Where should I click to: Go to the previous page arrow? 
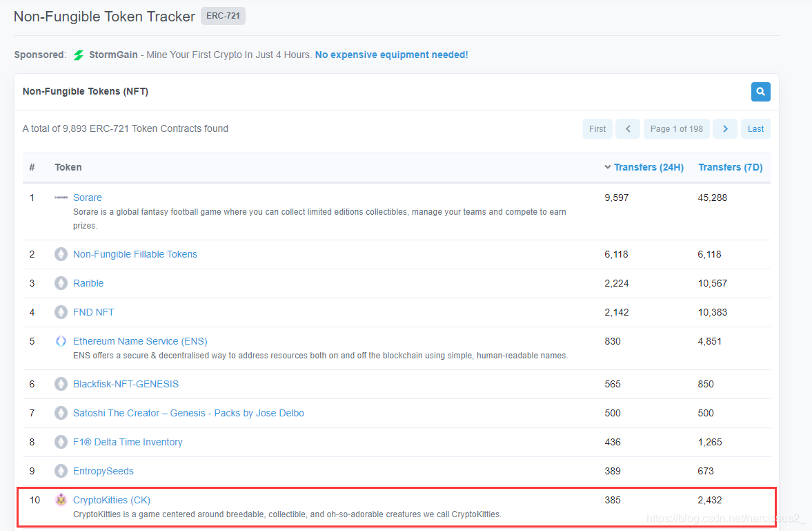pyautogui.click(x=628, y=128)
